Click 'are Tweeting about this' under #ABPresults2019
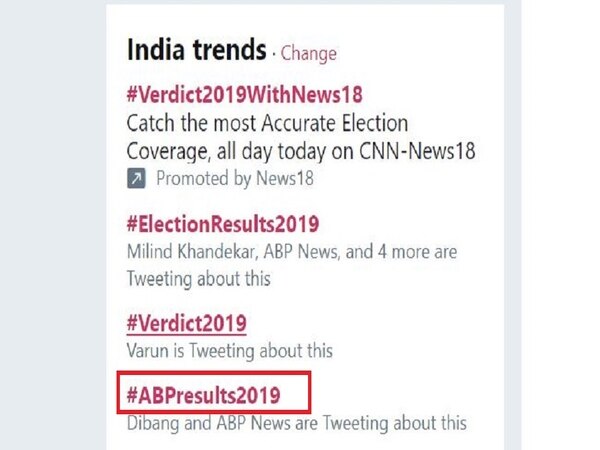 click(x=379, y=424)
